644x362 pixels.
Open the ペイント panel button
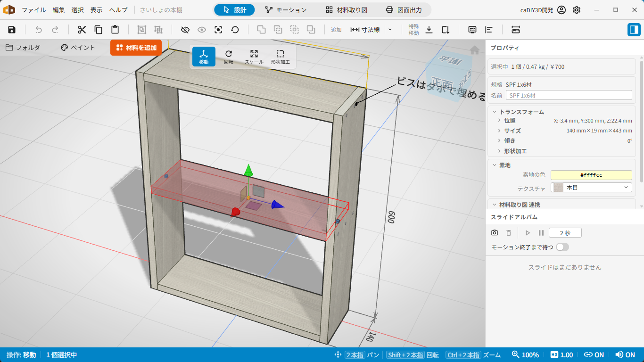pos(78,48)
